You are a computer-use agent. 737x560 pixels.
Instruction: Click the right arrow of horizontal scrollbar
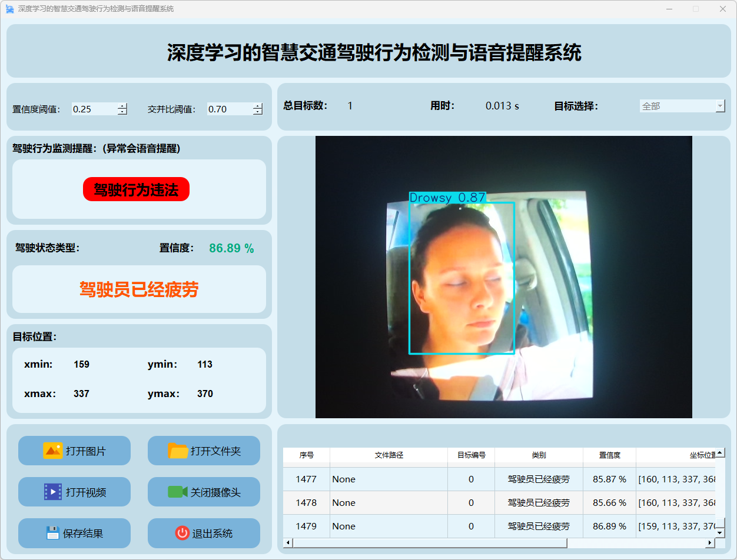(711, 543)
